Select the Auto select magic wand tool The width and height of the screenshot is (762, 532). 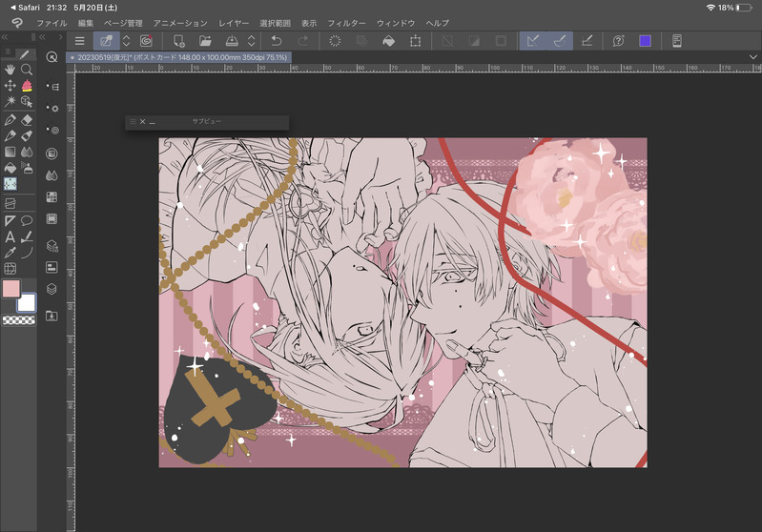tap(10, 101)
